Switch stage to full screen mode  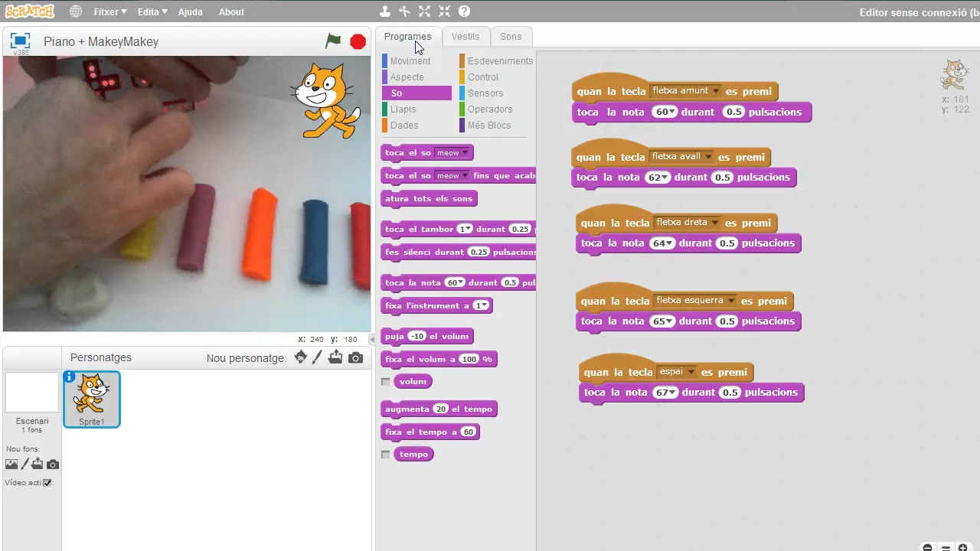(x=20, y=41)
